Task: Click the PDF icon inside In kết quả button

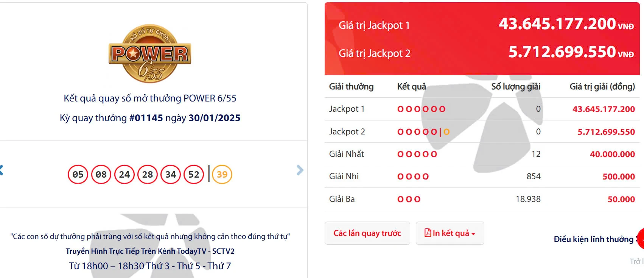Action: pos(428,233)
